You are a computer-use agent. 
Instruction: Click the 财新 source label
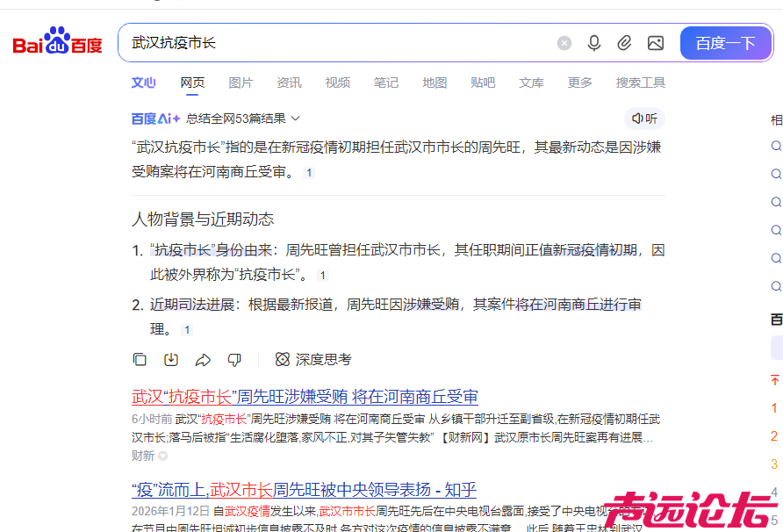pyautogui.click(x=143, y=456)
